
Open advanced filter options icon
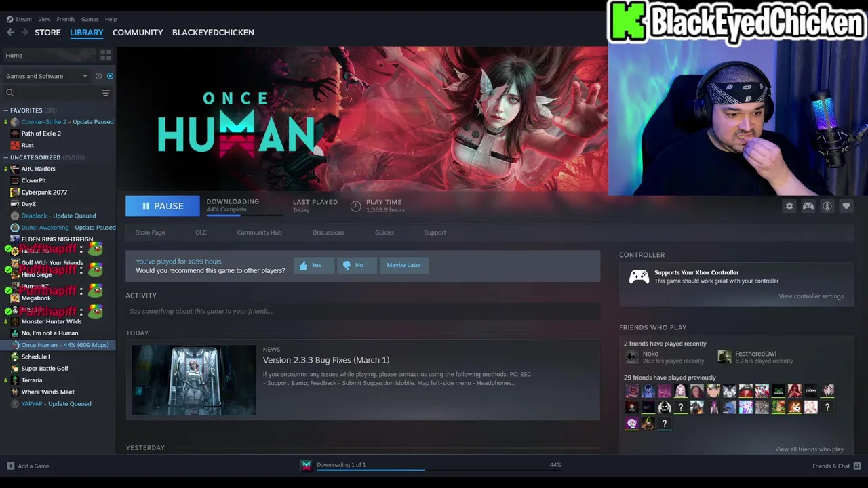tap(106, 93)
